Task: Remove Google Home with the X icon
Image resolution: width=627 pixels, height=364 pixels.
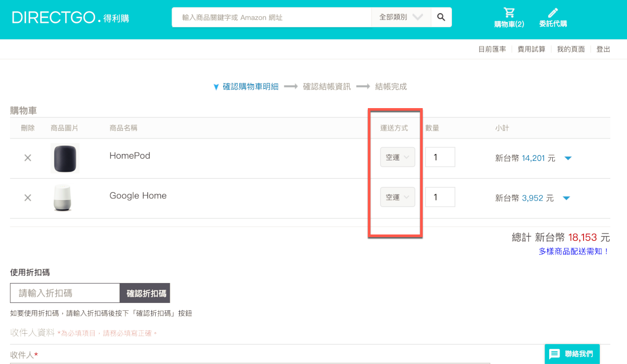Action: tap(28, 197)
